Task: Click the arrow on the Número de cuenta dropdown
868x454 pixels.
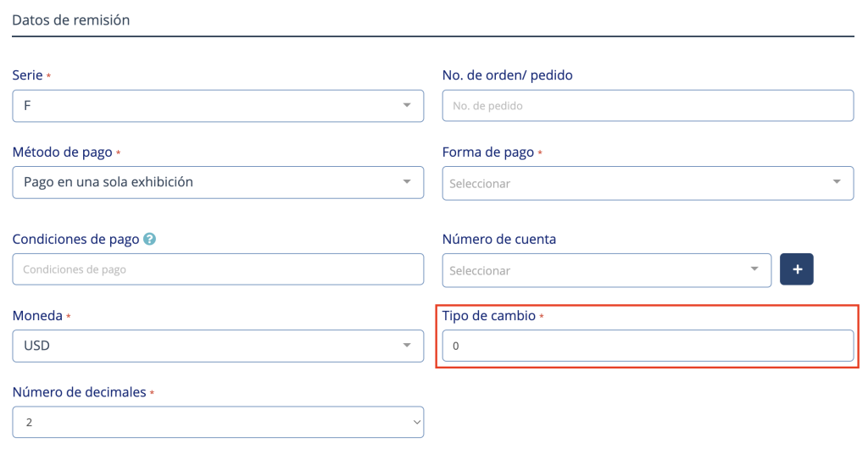Action: 754,269
